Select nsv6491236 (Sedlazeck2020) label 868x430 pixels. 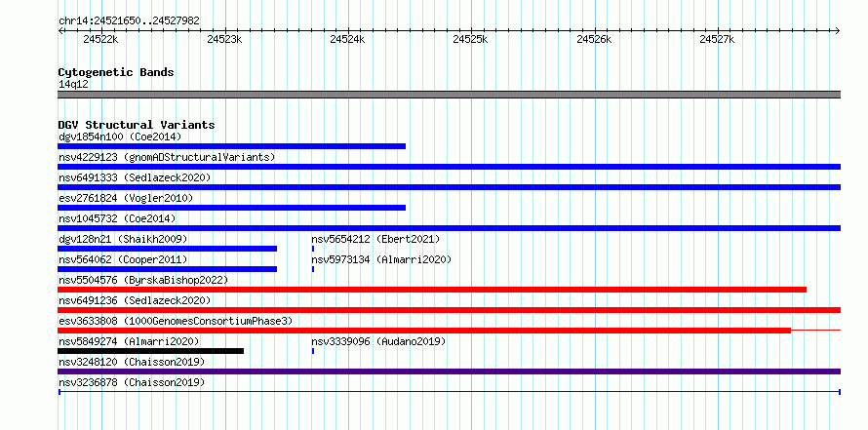click(x=135, y=300)
